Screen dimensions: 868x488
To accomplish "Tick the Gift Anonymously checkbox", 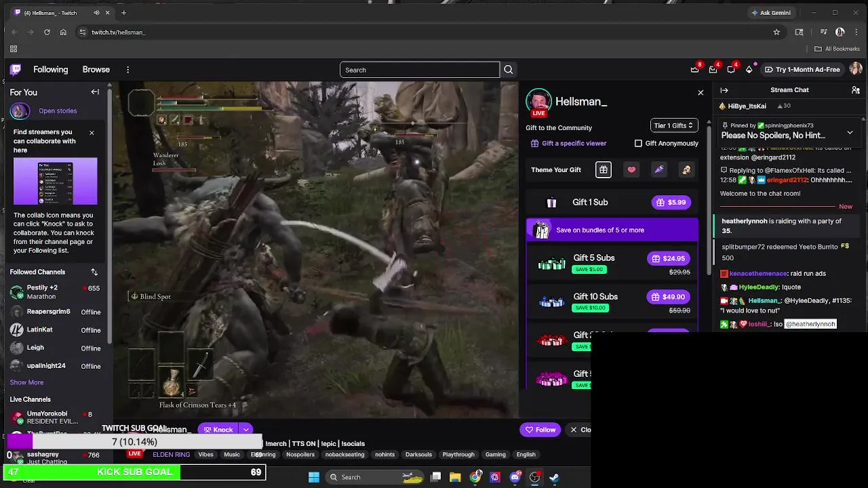I will (x=638, y=143).
